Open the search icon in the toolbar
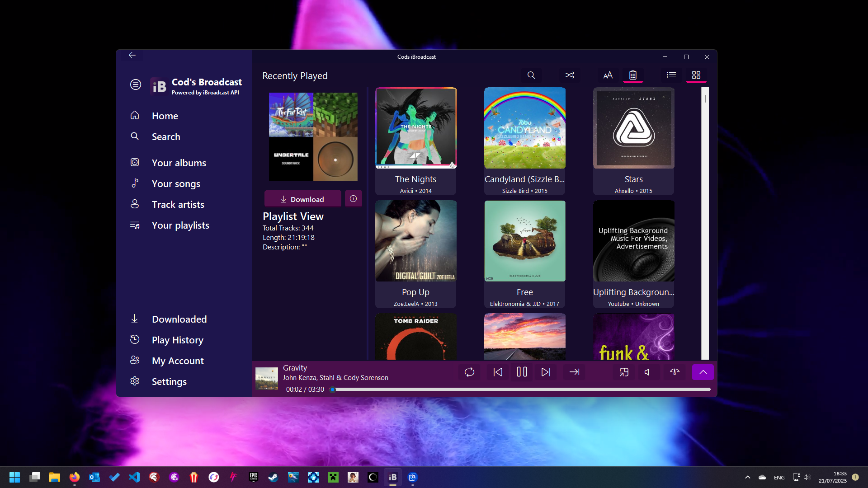868x488 pixels. coord(531,75)
